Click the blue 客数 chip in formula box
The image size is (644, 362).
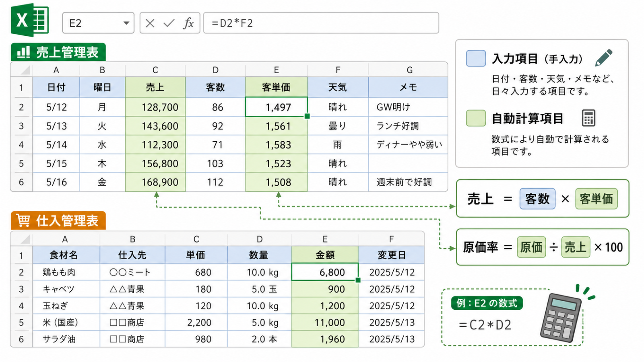[537, 199]
